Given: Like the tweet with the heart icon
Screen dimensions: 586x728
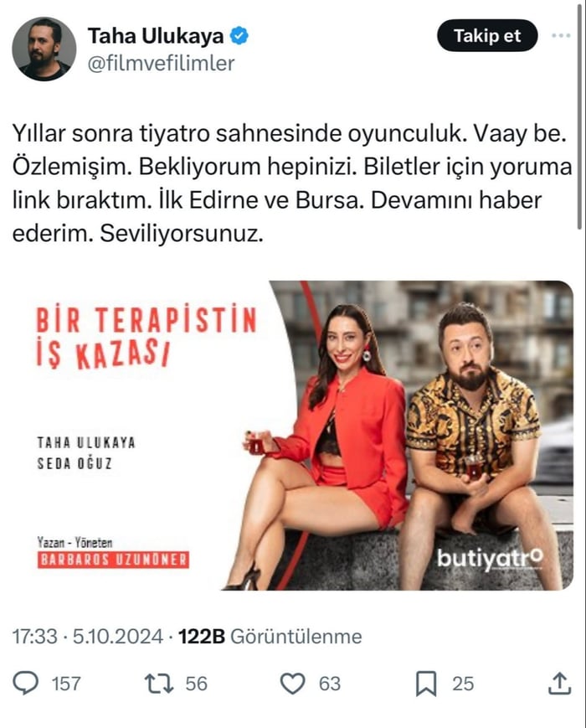Looking at the screenshot, I should pyautogui.click(x=293, y=684).
